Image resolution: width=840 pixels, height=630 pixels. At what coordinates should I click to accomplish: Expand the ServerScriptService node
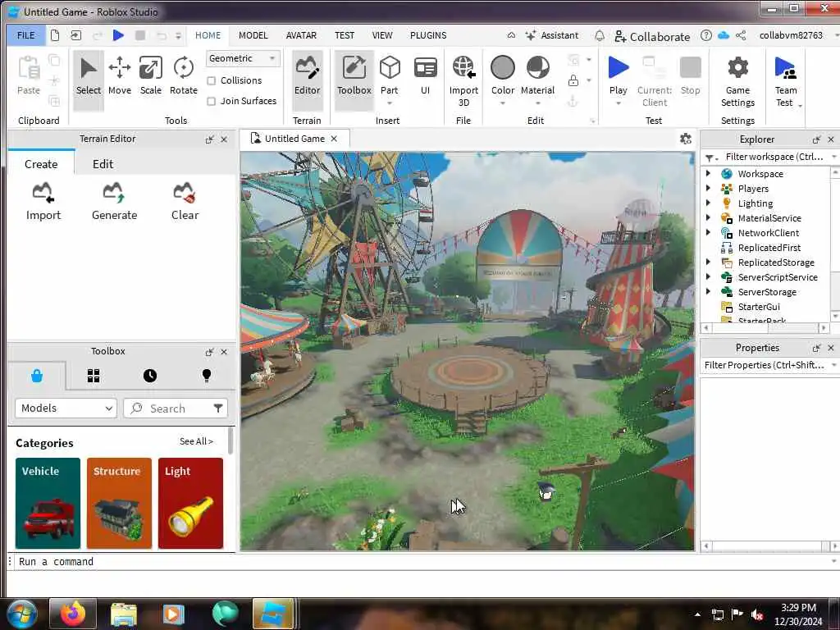coord(708,277)
